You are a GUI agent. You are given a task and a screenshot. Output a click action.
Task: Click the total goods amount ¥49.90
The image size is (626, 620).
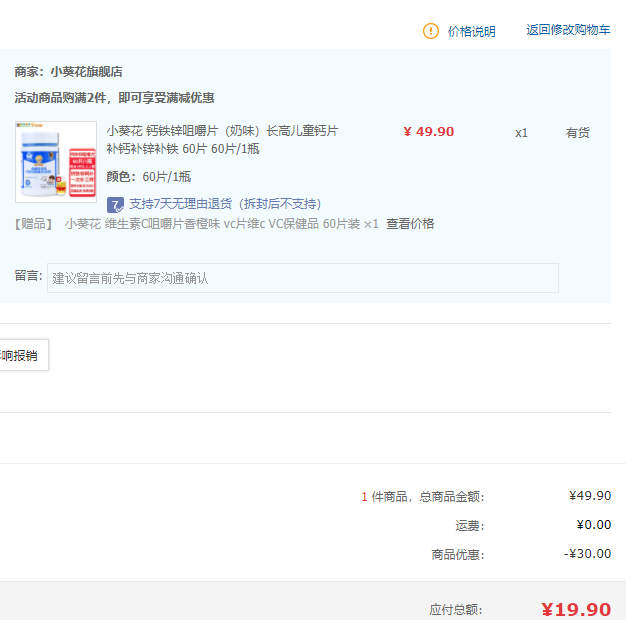[590, 496]
